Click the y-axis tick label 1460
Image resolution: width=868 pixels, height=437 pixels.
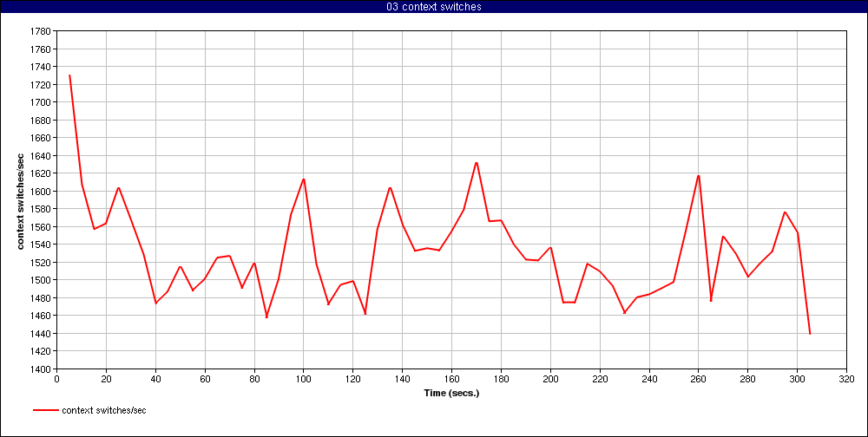coord(42,316)
